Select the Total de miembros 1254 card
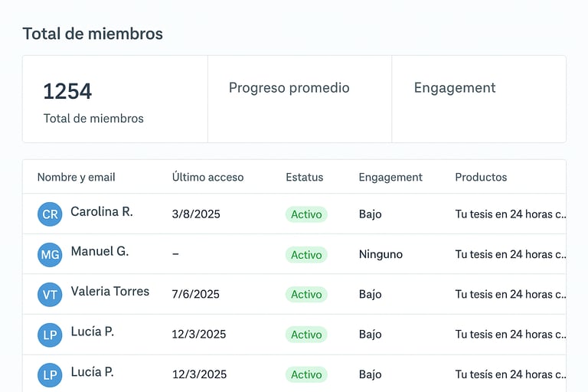 click(x=115, y=100)
